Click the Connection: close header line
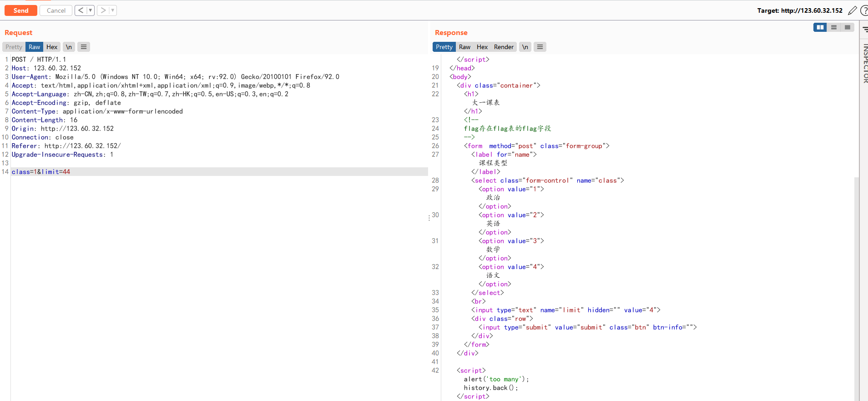868x401 pixels. (43, 137)
